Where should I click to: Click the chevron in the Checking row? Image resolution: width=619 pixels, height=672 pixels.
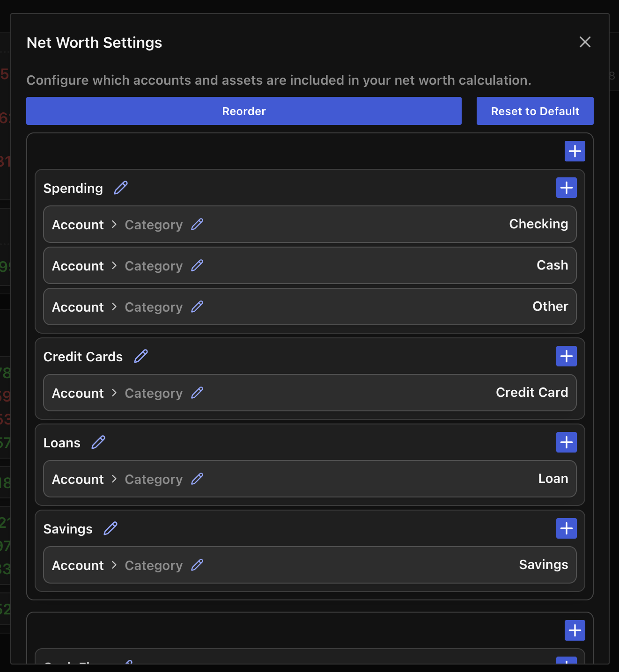pyautogui.click(x=114, y=224)
